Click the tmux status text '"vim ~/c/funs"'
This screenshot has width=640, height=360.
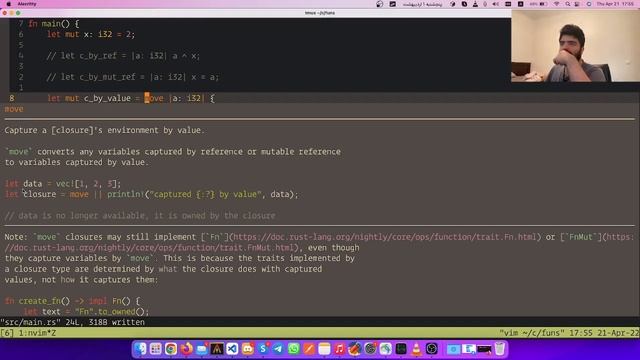tap(532, 333)
